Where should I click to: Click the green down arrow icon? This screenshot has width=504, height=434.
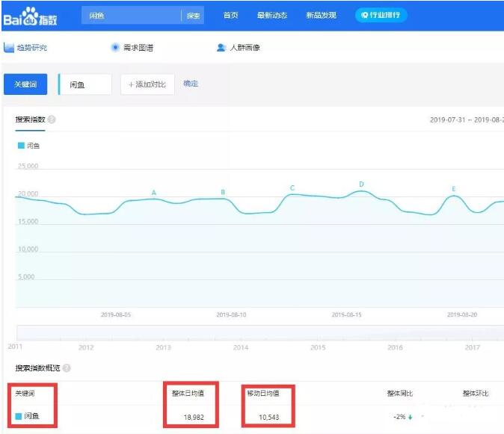(x=410, y=418)
